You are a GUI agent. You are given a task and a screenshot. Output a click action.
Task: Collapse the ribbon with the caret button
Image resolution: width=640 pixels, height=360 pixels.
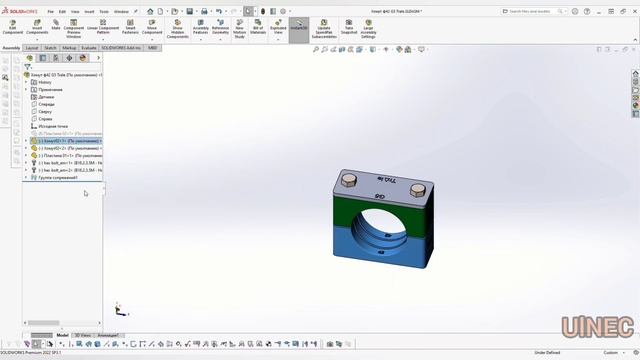coord(635,40)
